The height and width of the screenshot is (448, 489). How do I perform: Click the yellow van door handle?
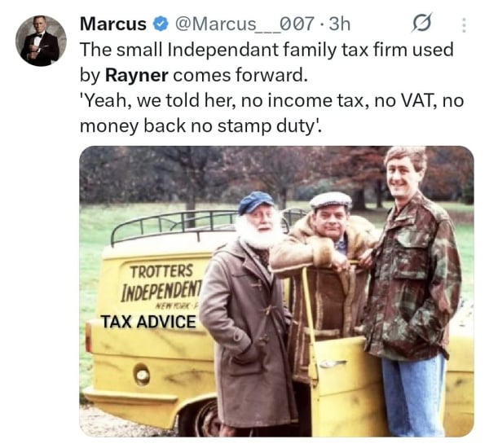coord(333,363)
